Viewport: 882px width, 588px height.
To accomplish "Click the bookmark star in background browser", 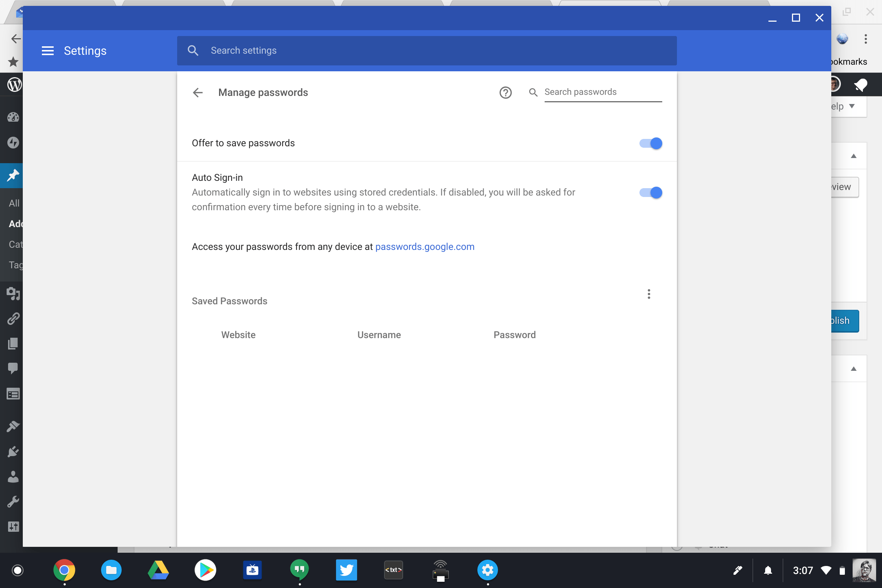I will pos(13,61).
